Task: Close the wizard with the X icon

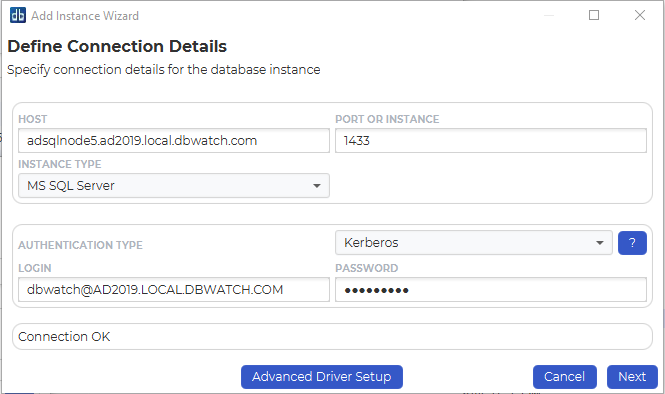Action: (640, 15)
